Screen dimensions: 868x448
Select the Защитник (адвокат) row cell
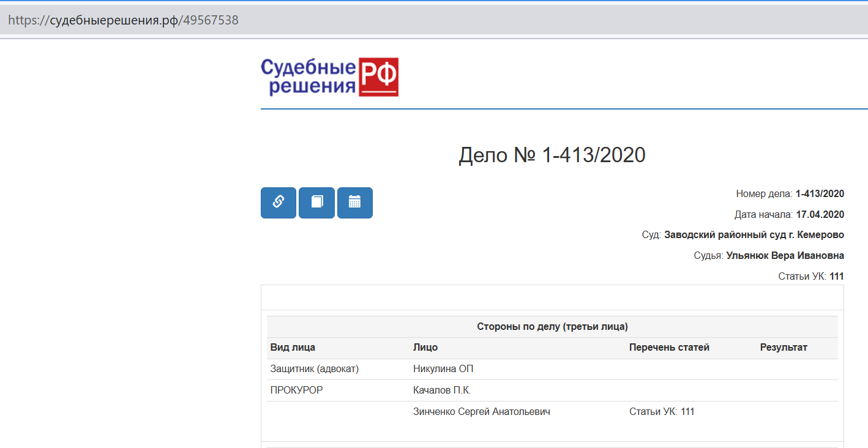click(x=314, y=369)
